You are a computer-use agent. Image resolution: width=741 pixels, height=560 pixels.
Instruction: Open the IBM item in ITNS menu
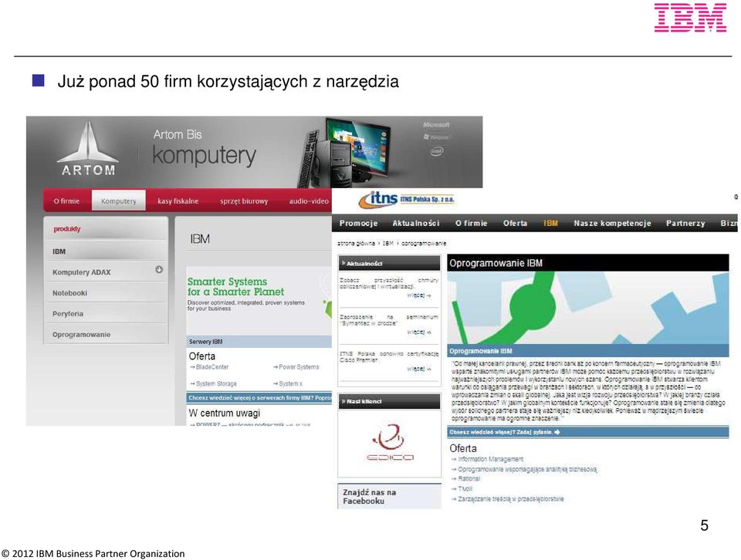click(551, 224)
